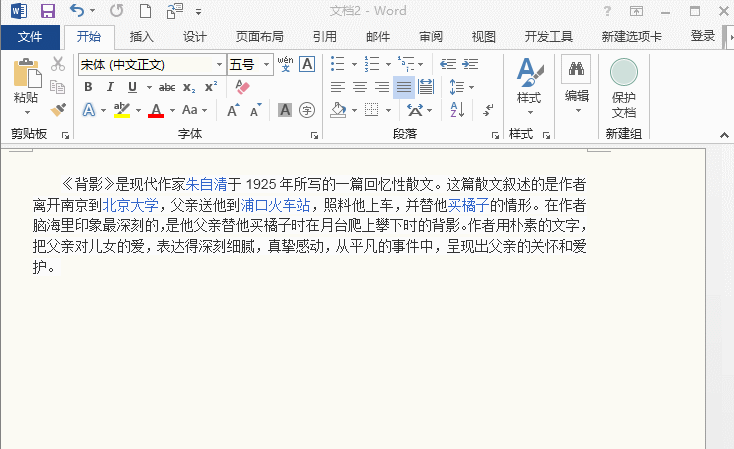Insert enclosed character (字 in circle)

click(x=307, y=110)
